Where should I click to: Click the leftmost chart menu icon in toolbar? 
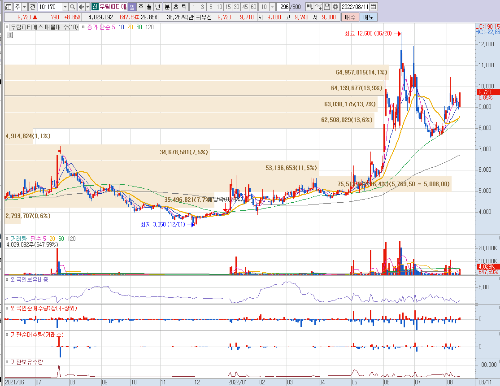[x=8, y=7]
